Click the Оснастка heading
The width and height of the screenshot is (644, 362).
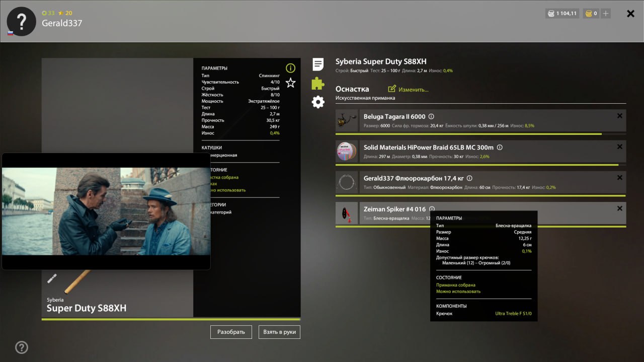click(x=352, y=89)
